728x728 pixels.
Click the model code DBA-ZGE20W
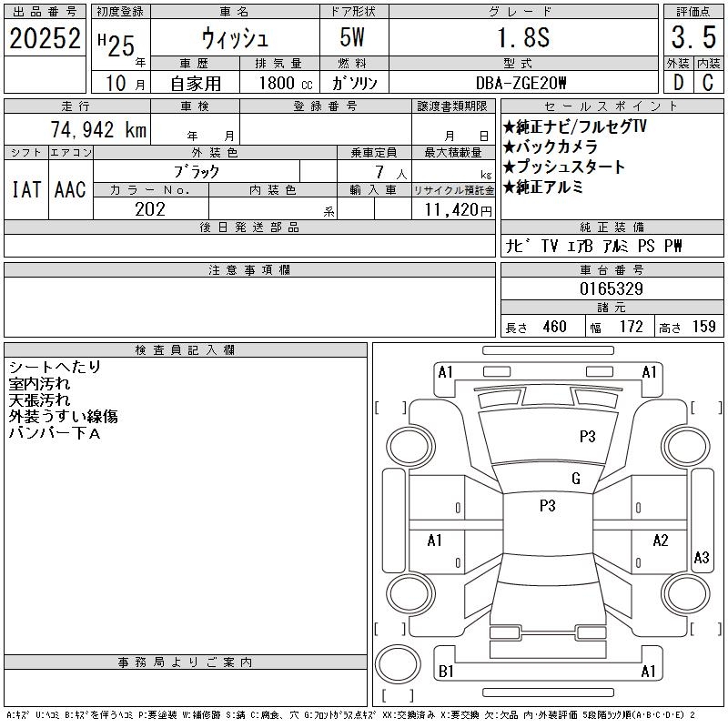(521, 83)
